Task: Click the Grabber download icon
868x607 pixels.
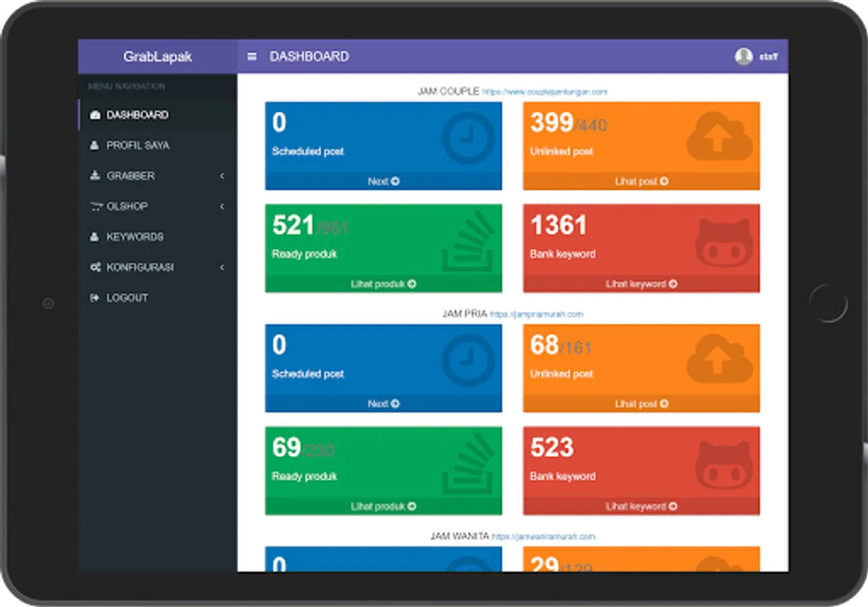Action: tap(94, 176)
